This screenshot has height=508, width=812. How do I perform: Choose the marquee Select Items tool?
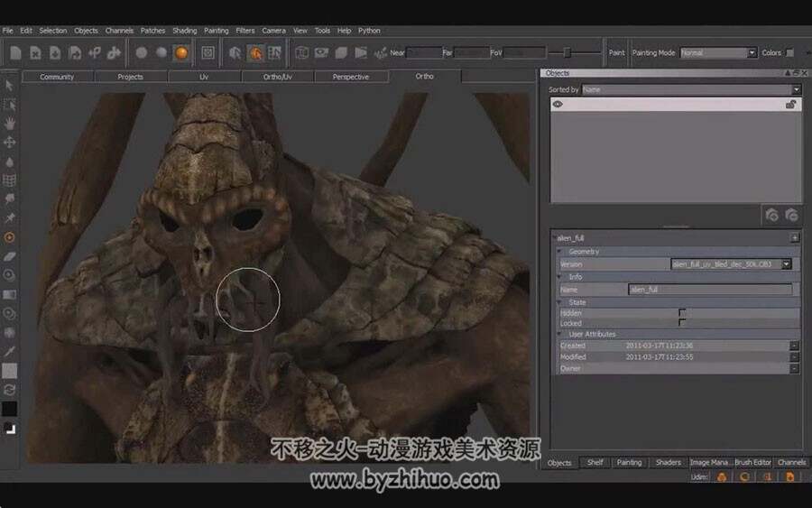tap(9, 105)
